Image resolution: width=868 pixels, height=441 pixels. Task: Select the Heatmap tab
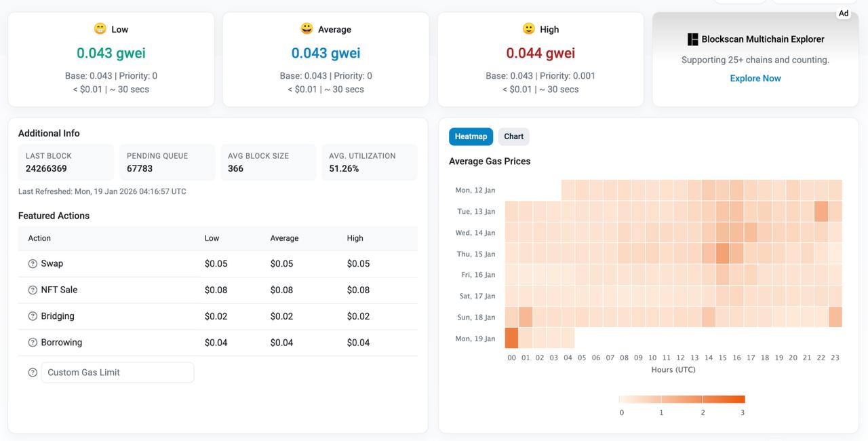click(471, 136)
